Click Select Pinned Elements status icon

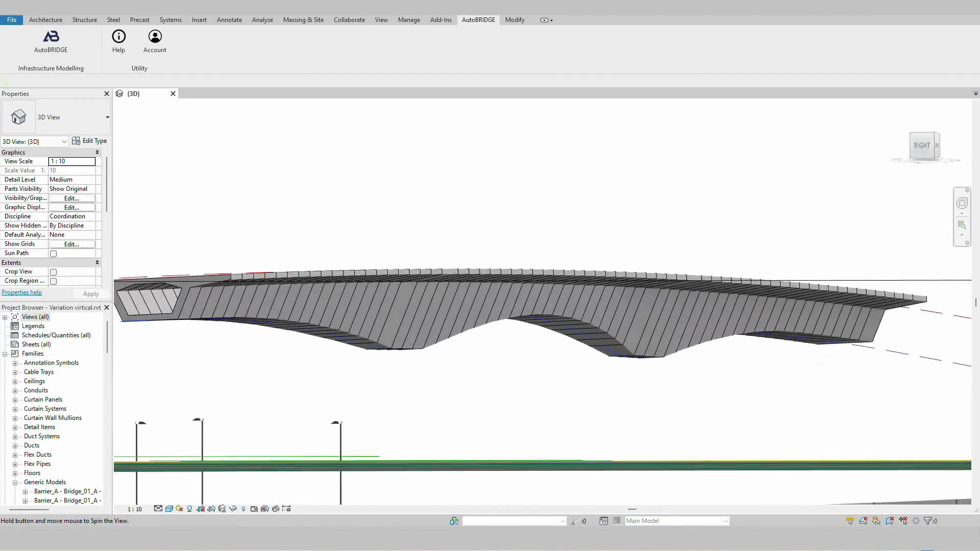tap(876, 521)
